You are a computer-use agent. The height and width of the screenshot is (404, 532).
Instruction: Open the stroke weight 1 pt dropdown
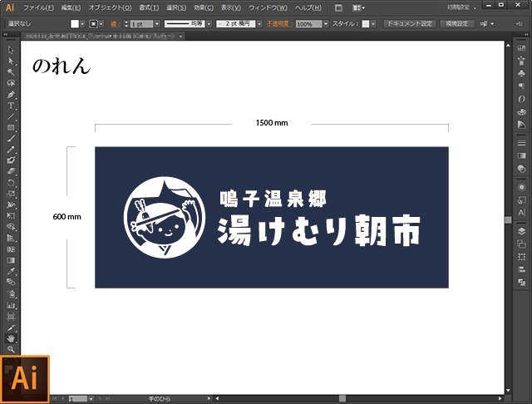[x=157, y=24]
